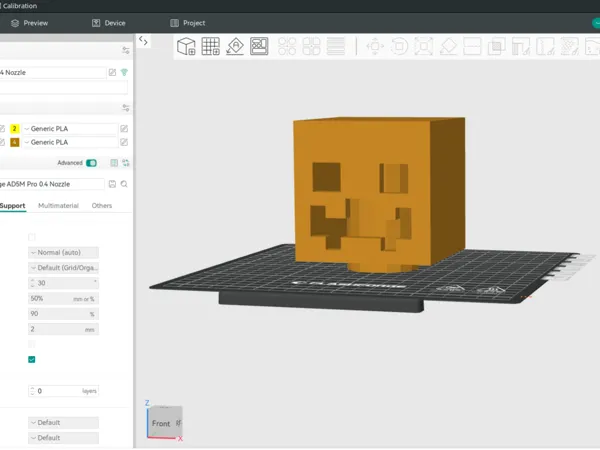This screenshot has width=600, height=450.
Task: Open the 0.4 Nozzle printer dropdown
Action: 52,72
